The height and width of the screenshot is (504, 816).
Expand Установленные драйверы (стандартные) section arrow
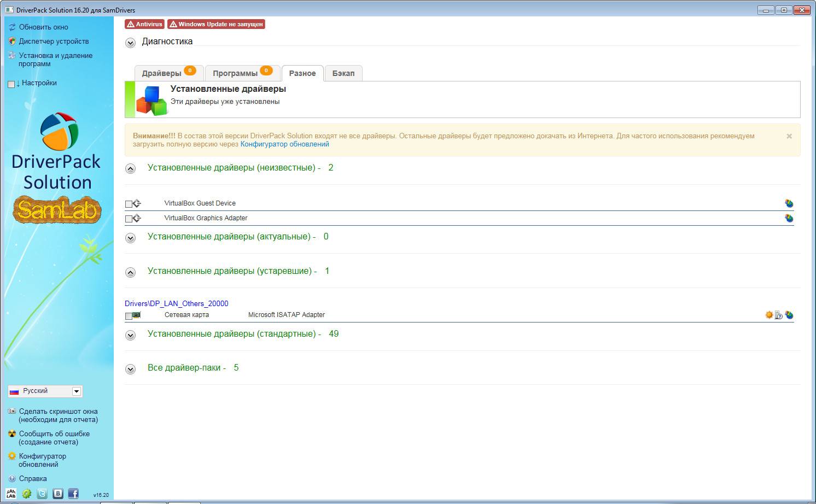[x=130, y=335]
